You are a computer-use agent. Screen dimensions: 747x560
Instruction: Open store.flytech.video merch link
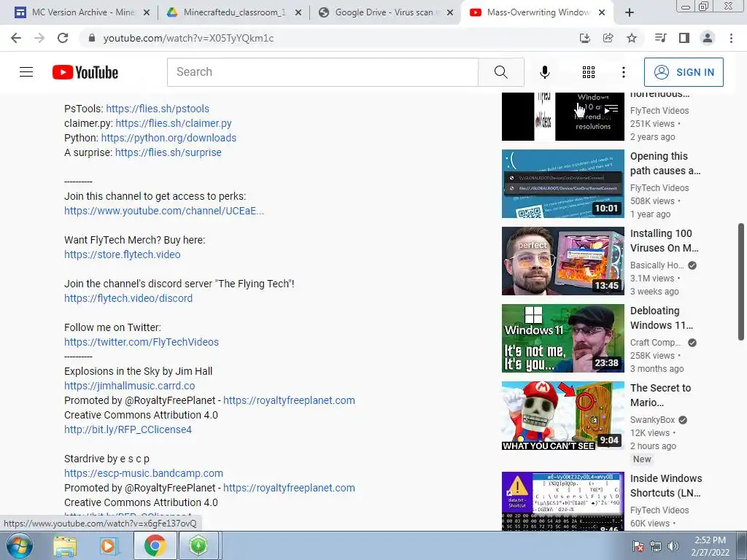(x=123, y=254)
